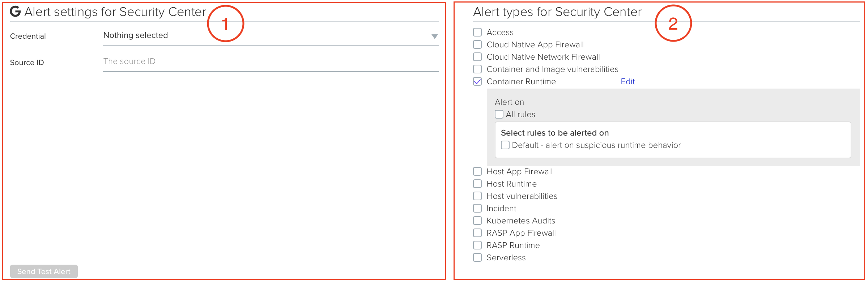
Task: Click the 'Alert settings for Security Center' heading
Action: [115, 12]
